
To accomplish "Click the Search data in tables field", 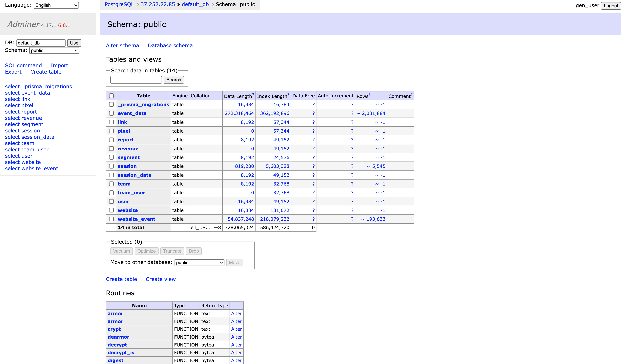I will [x=136, y=80].
